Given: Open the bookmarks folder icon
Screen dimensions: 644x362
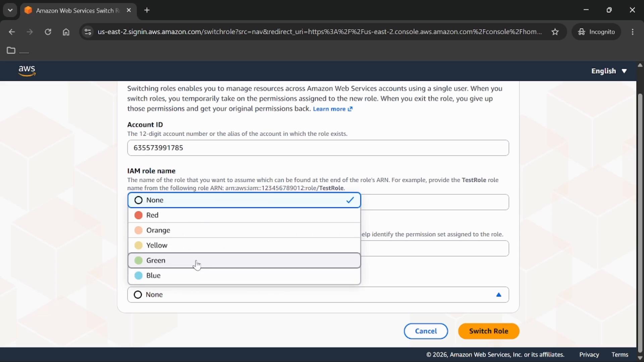Looking at the screenshot, I should point(11,50).
